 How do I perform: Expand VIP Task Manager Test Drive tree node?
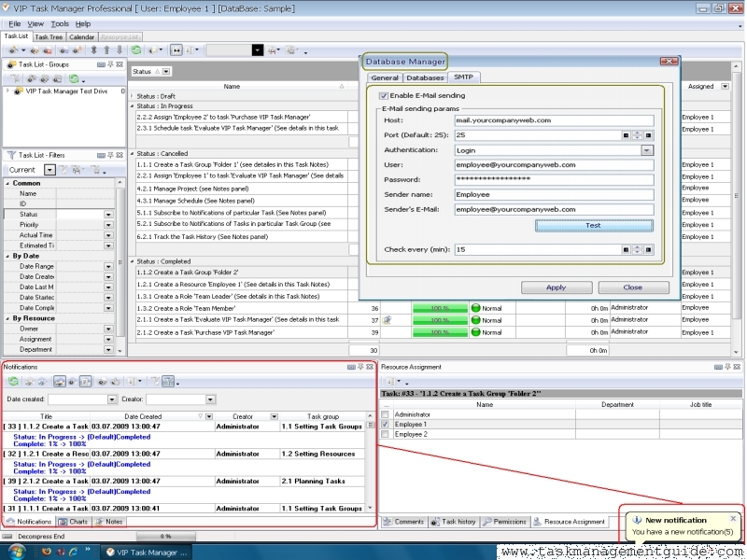pos(7,91)
